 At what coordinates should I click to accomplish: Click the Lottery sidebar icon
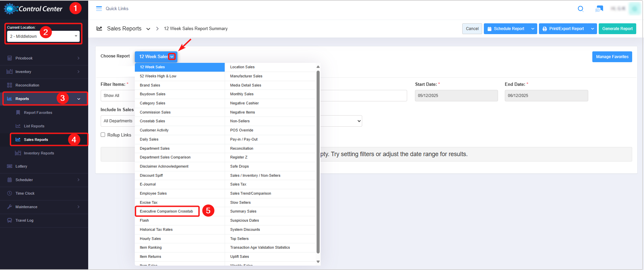[x=9, y=166]
